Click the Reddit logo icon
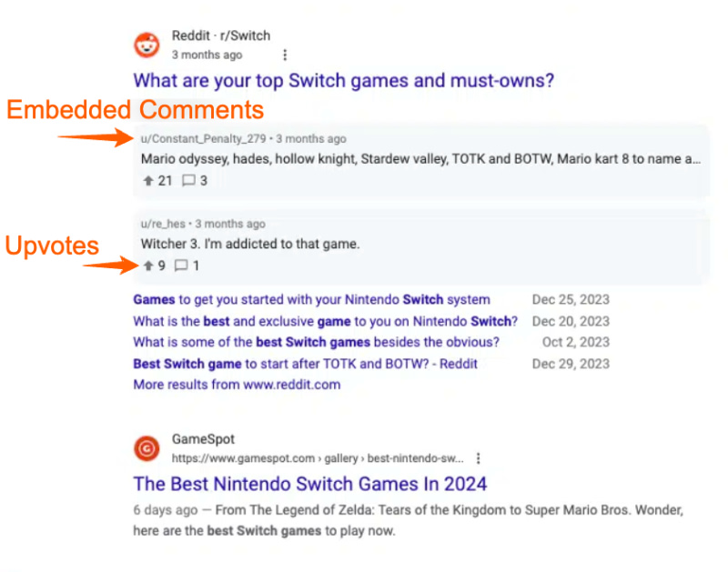The height and width of the screenshot is (572, 728). coord(147,45)
